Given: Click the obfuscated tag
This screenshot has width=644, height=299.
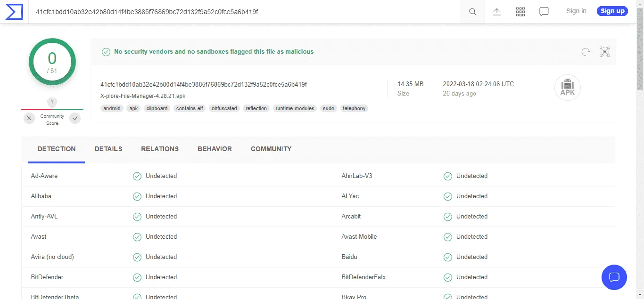Looking at the screenshot, I should pyautogui.click(x=224, y=108).
